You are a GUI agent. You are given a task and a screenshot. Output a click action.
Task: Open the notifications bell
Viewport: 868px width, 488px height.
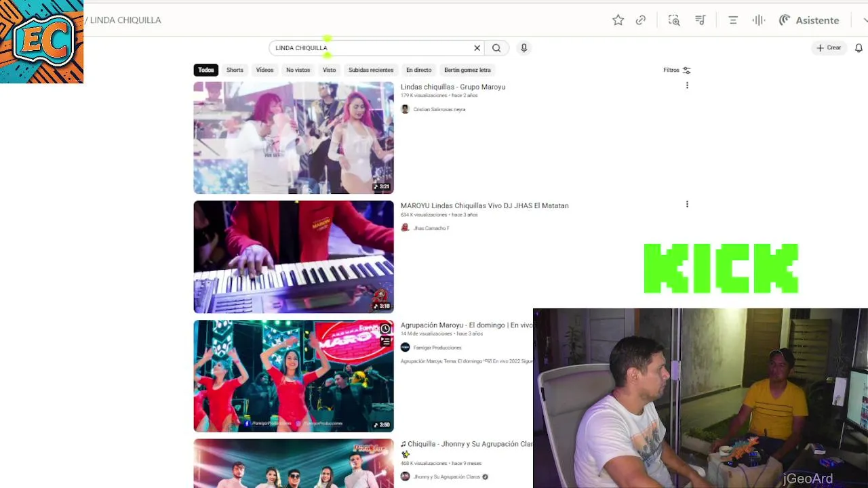pos(859,48)
